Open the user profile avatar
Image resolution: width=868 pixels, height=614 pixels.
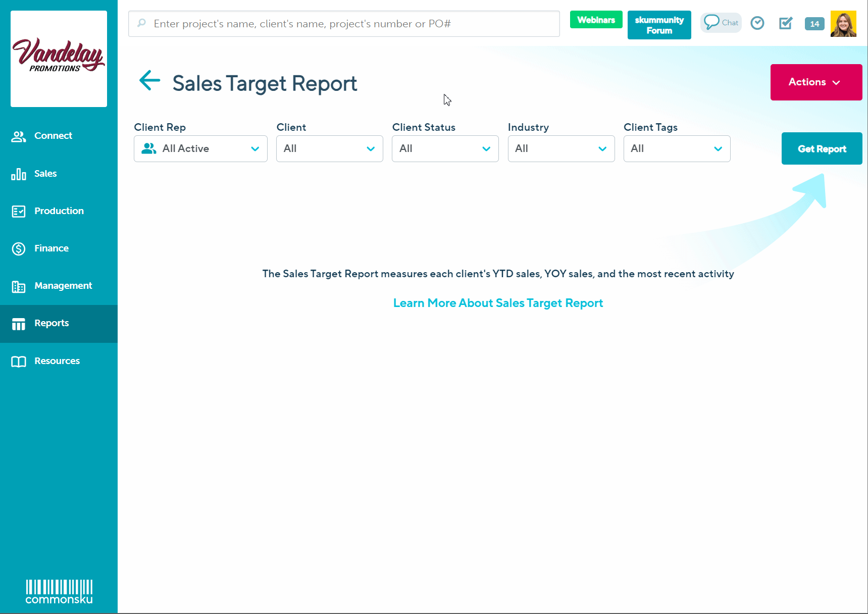(843, 24)
